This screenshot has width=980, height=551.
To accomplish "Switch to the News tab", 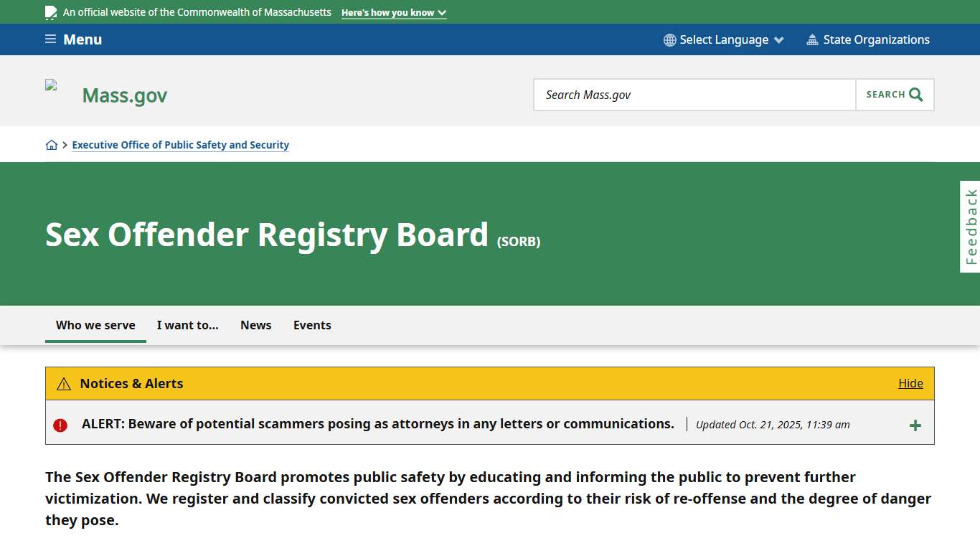I will click(255, 325).
